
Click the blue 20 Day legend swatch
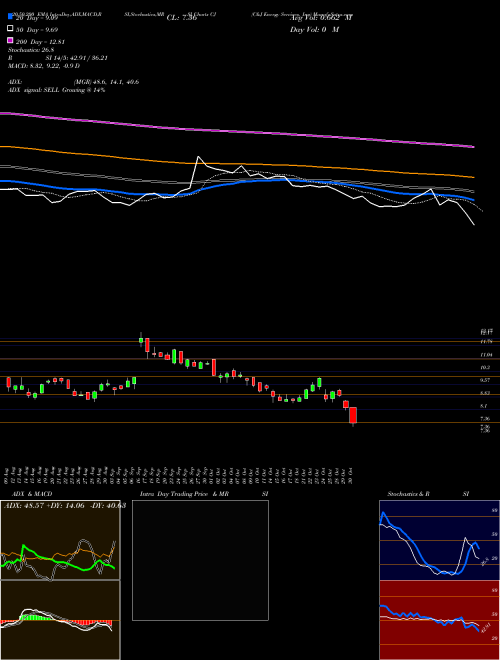click(10, 17)
